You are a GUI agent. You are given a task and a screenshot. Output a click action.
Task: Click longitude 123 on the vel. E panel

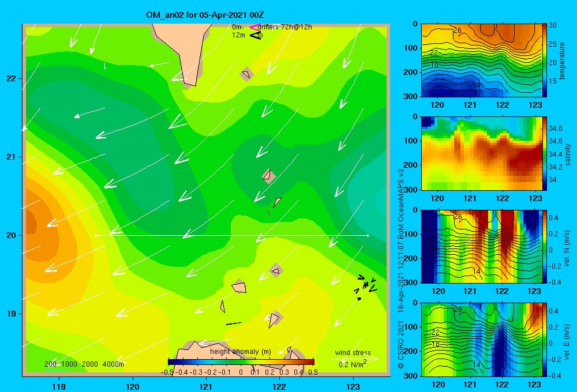[x=534, y=385]
